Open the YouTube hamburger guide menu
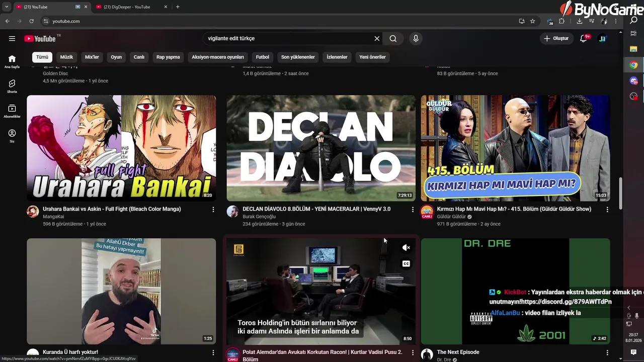This screenshot has height=362, width=644. 12,39
